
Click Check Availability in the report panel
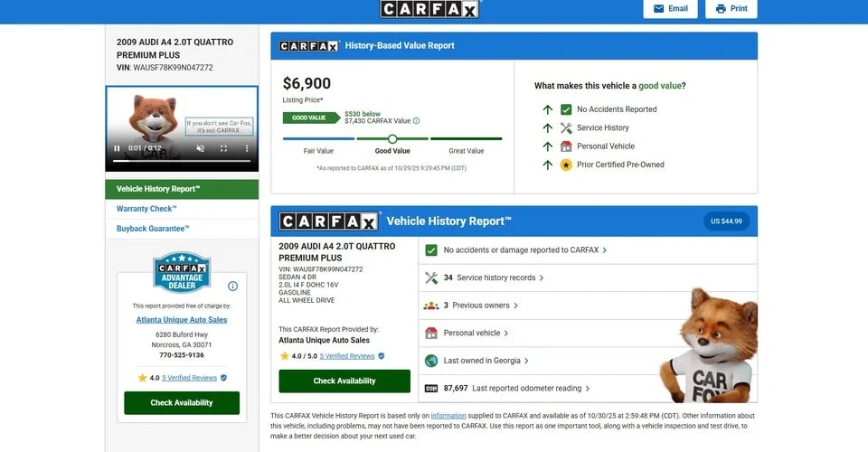344,381
